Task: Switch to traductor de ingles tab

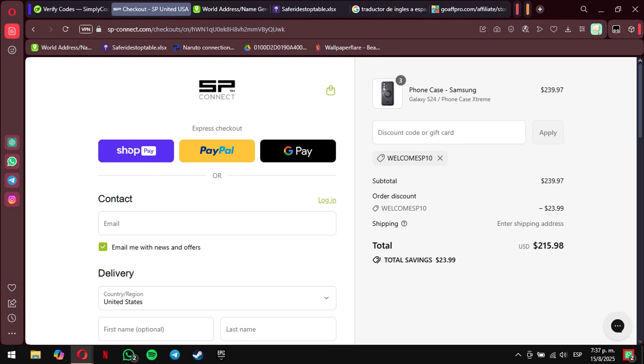Action: pyautogui.click(x=389, y=9)
